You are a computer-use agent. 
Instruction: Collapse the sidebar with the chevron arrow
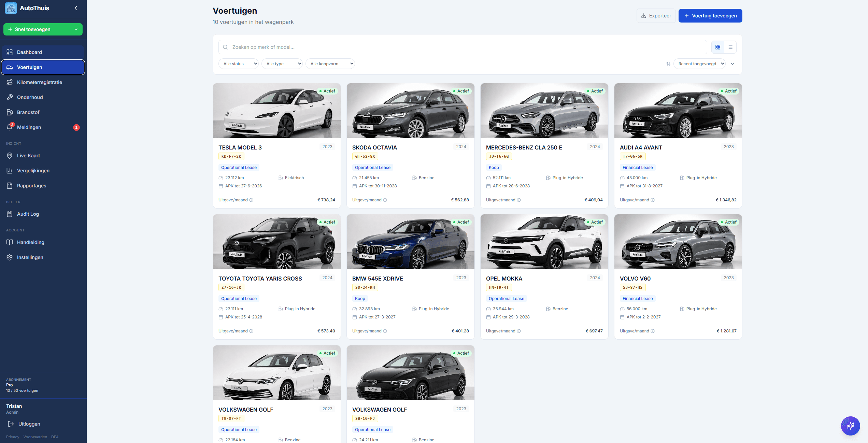click(x=76, y=8)
